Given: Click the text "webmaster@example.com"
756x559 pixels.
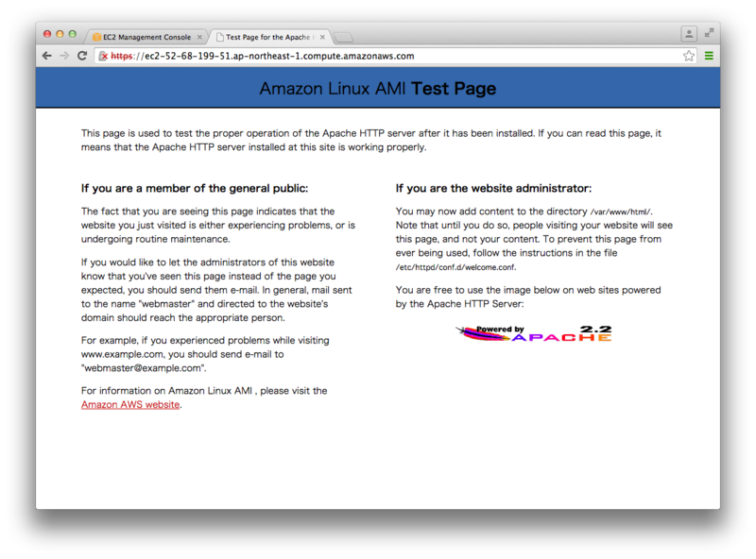Looking at the screenshot, I should (144, 368).
